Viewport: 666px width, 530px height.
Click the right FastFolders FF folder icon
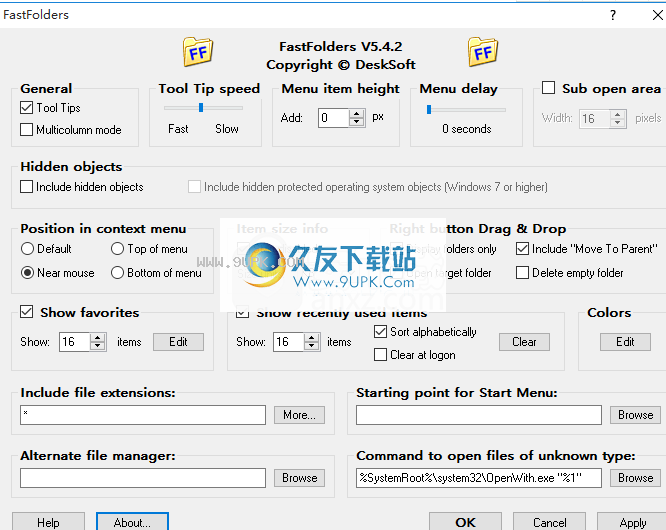pyautogui.click(x=483, y=52)
